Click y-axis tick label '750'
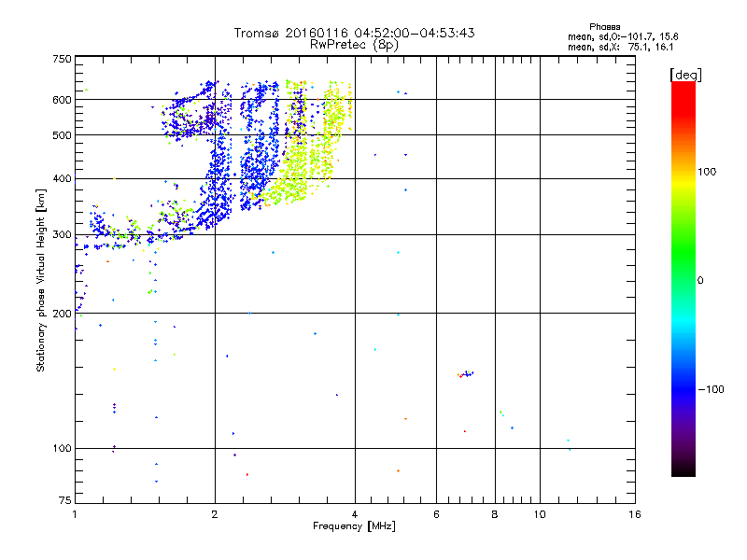This screenshot has height=560, width=747. tap(62, 59)
